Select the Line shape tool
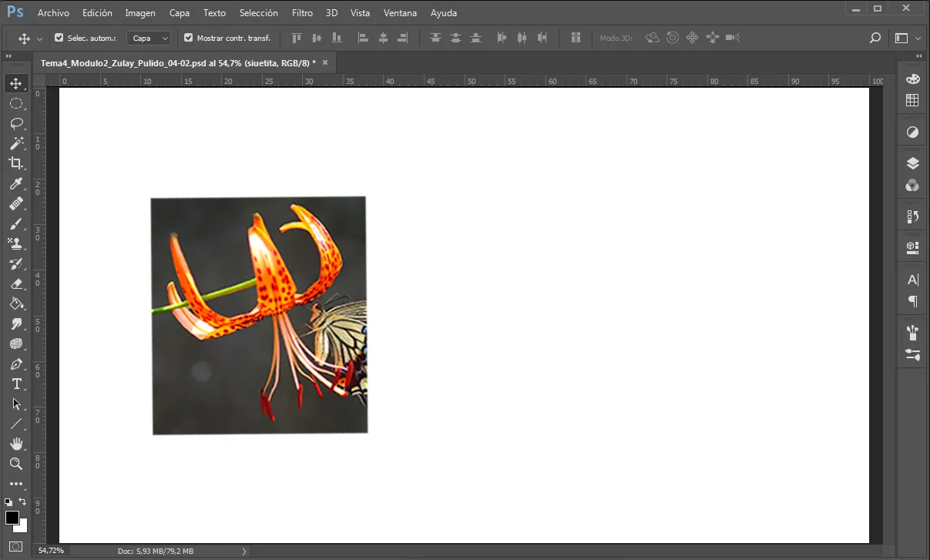Viewport: 930px width, 560px height. point(15,424)
